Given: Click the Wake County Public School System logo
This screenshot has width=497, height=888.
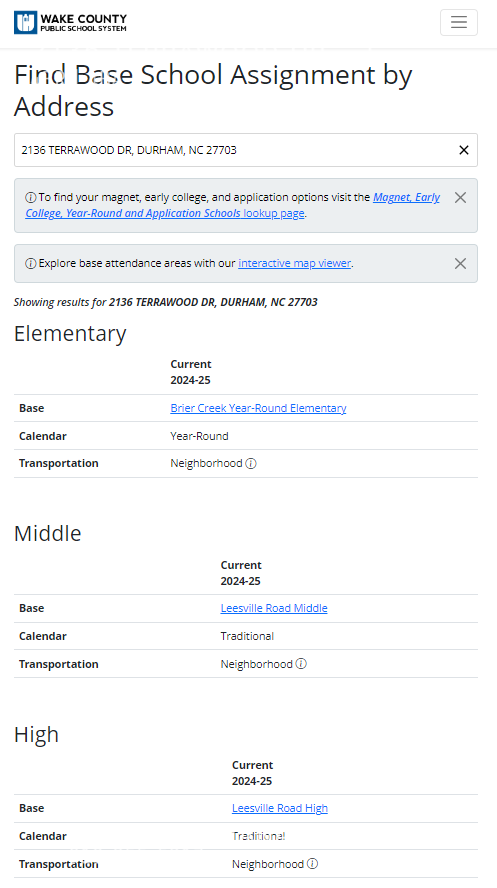Looking at the screenshot, I should click(70, 23).
